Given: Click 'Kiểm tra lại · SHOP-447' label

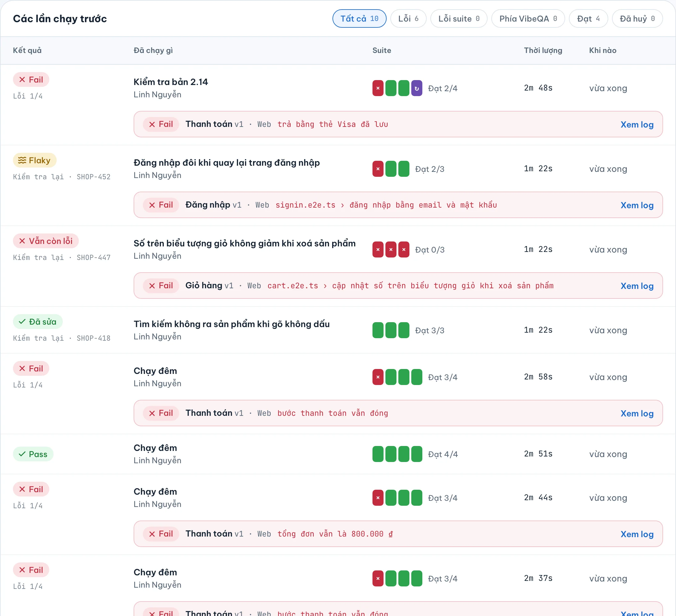Looking at the screenshot, I should 62,257.
